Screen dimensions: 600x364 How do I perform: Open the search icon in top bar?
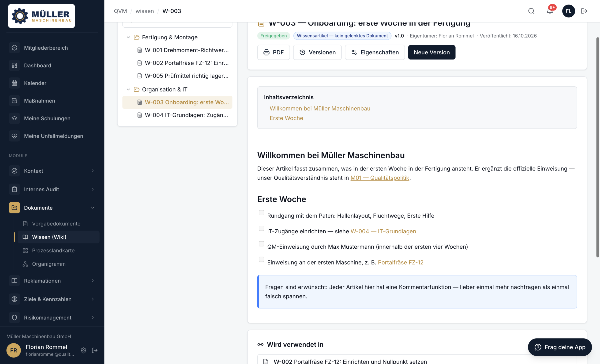tap(531, 11)
